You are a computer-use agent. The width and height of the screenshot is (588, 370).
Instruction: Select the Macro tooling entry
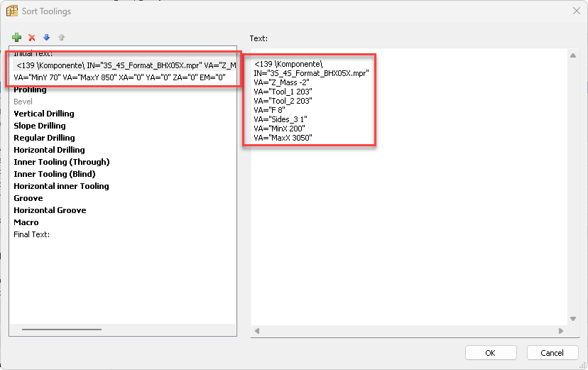point(26,222)
